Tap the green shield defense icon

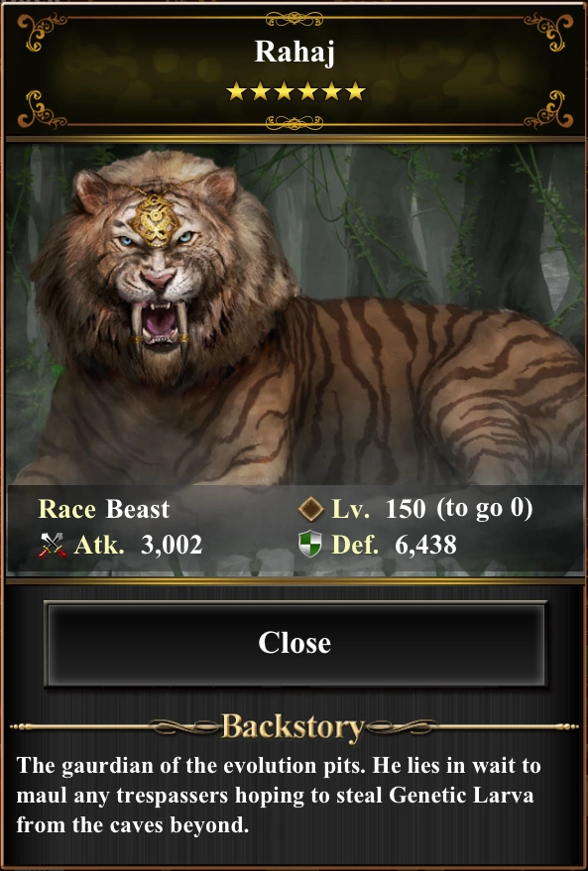(x=309, y=544)
